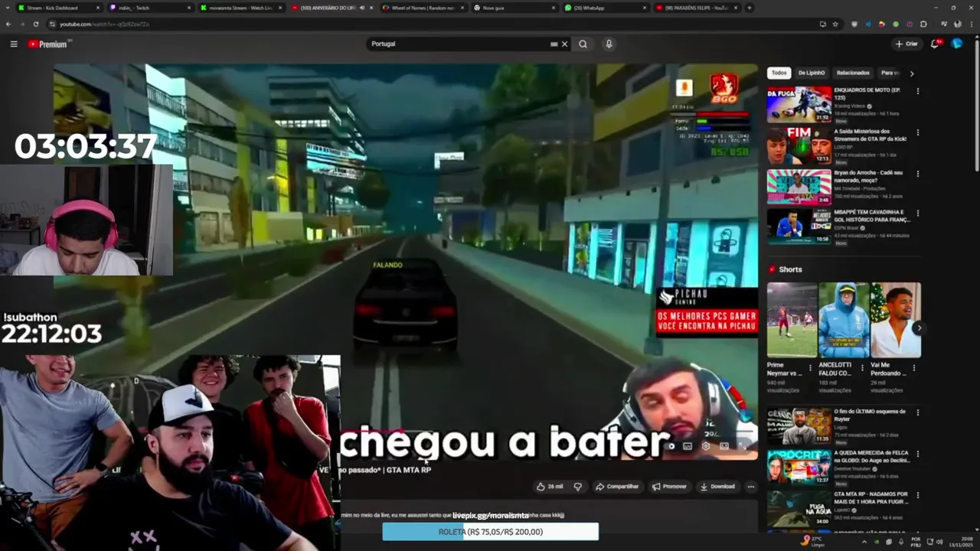Open the on-screen keyboard icon in search

pyautogui.click(x=554, y=44)
